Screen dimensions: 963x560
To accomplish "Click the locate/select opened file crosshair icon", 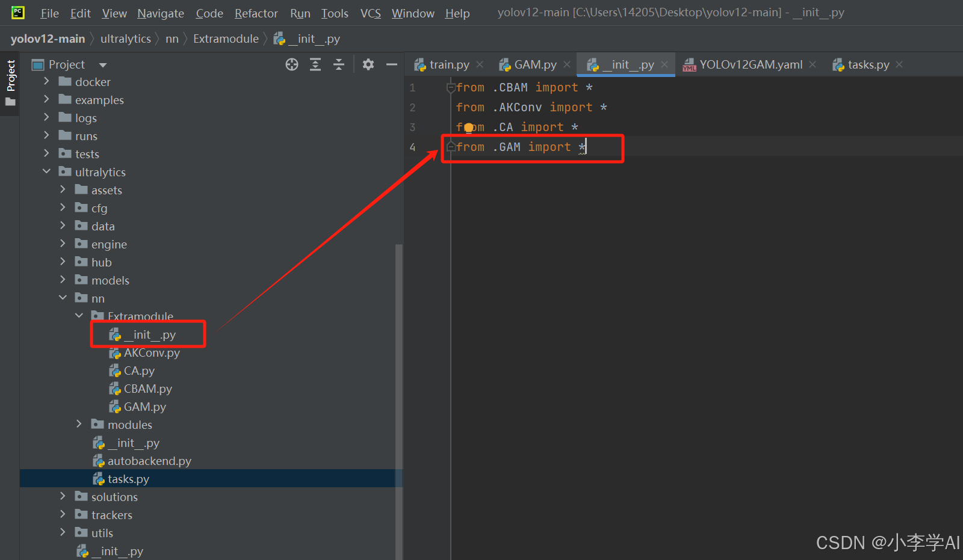I will 292,64.
